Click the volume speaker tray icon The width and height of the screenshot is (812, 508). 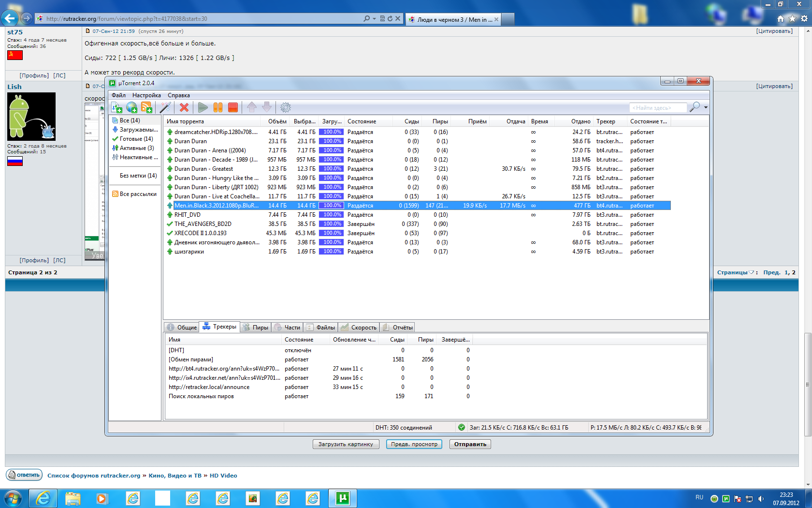click(x=761, y=499)
